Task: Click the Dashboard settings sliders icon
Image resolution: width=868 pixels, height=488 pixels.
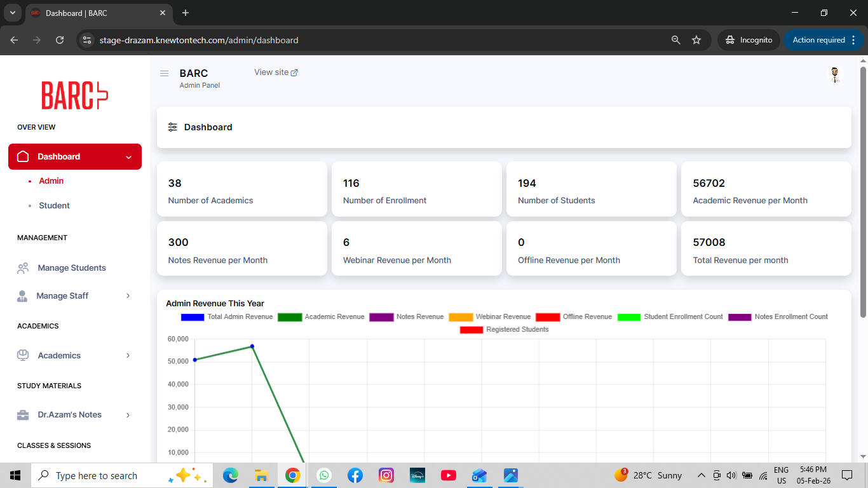Action: pyautogui.click(x=172, y=127)
